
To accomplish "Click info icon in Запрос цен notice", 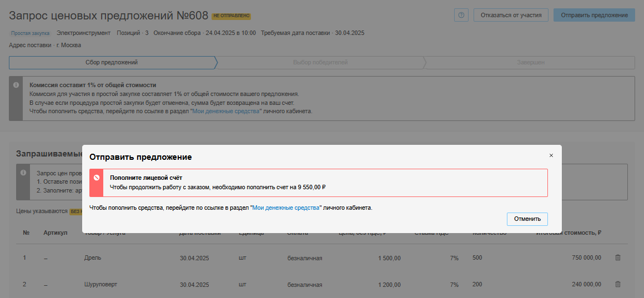I will (x=23, y=173).
